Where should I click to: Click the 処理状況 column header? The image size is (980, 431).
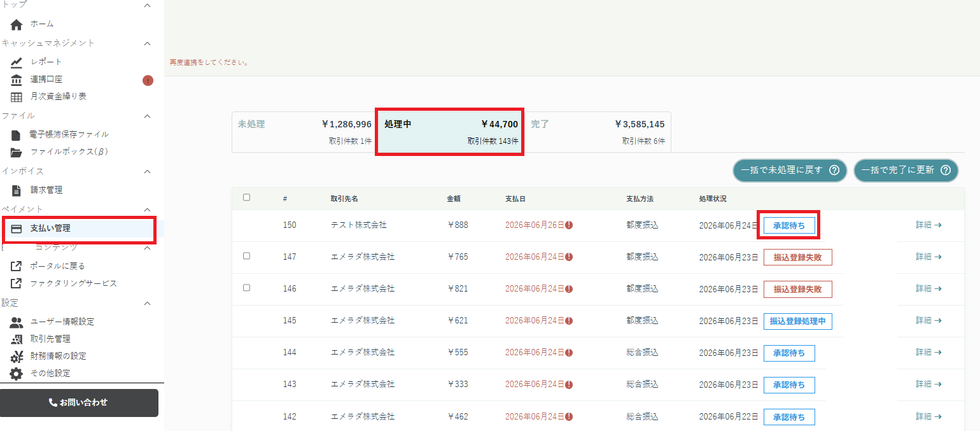[713, 199]
